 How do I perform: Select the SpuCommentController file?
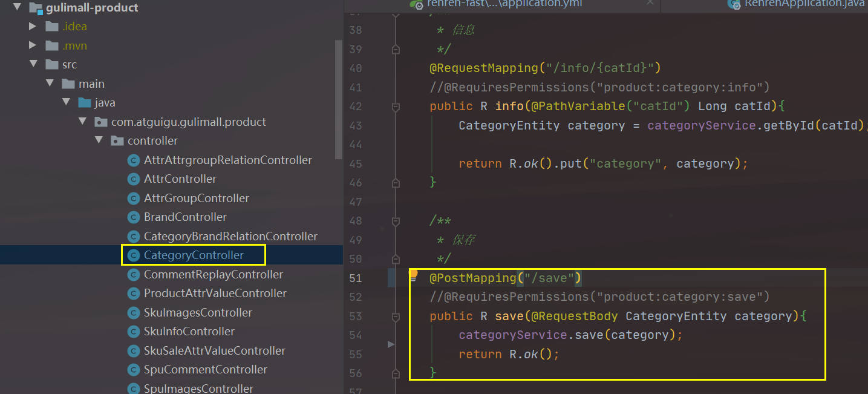coord(205,370)
